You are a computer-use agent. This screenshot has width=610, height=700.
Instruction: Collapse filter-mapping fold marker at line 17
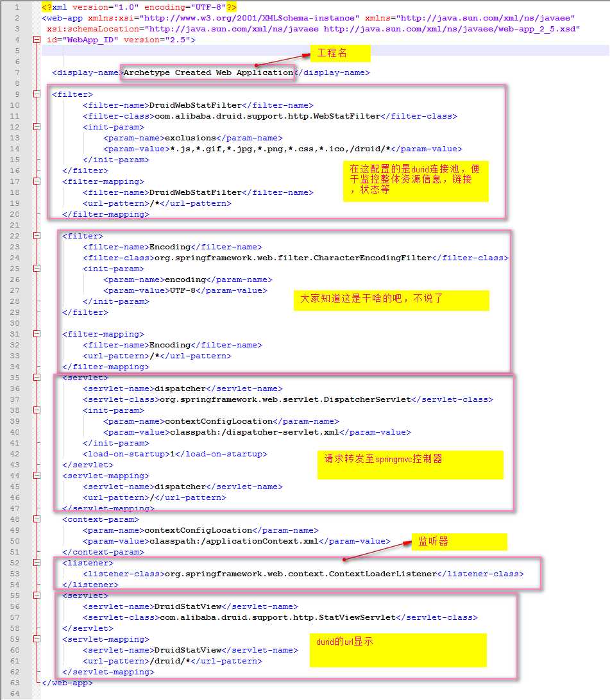click(37, 181)
